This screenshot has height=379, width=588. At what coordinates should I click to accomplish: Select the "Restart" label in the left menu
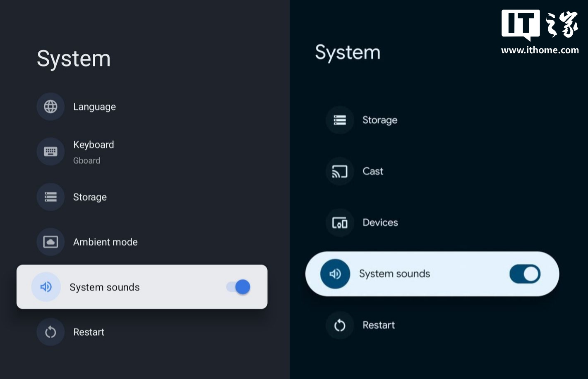click(89, 332)
